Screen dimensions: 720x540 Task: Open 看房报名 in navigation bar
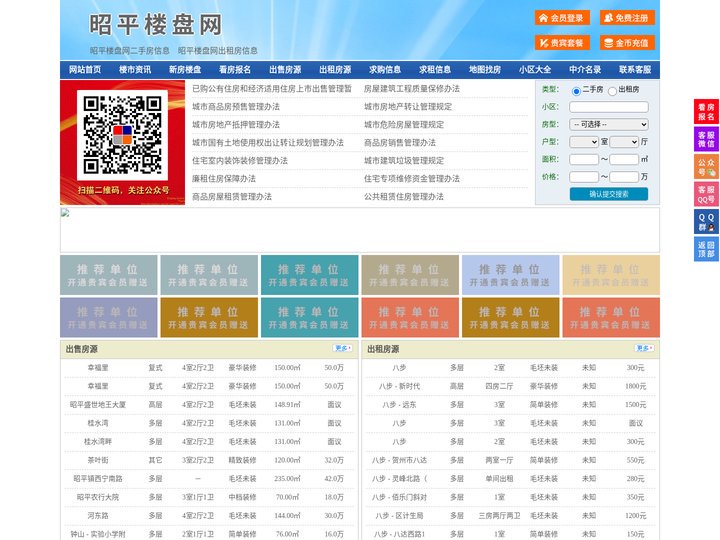click(x=235, y=70)
